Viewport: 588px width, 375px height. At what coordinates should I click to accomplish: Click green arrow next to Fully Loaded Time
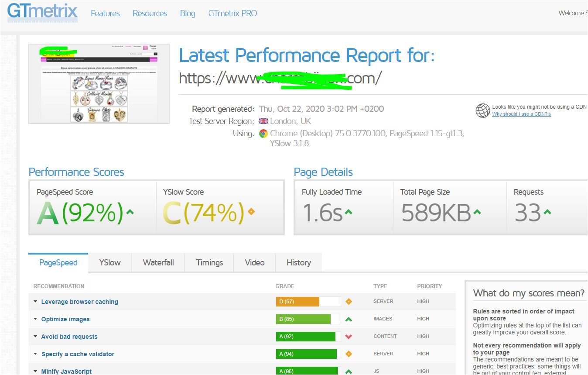pyautogui.click(x=348, y=213)
